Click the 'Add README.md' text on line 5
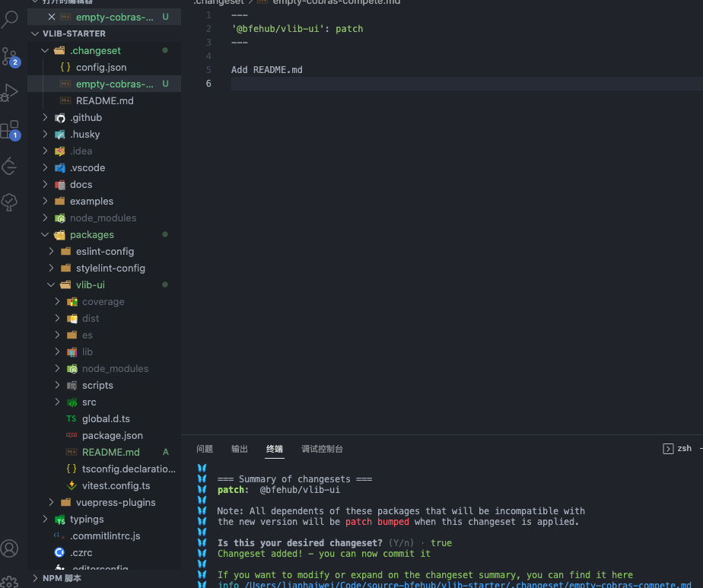This screenshot has width=703, height=588. click(267, 70)
